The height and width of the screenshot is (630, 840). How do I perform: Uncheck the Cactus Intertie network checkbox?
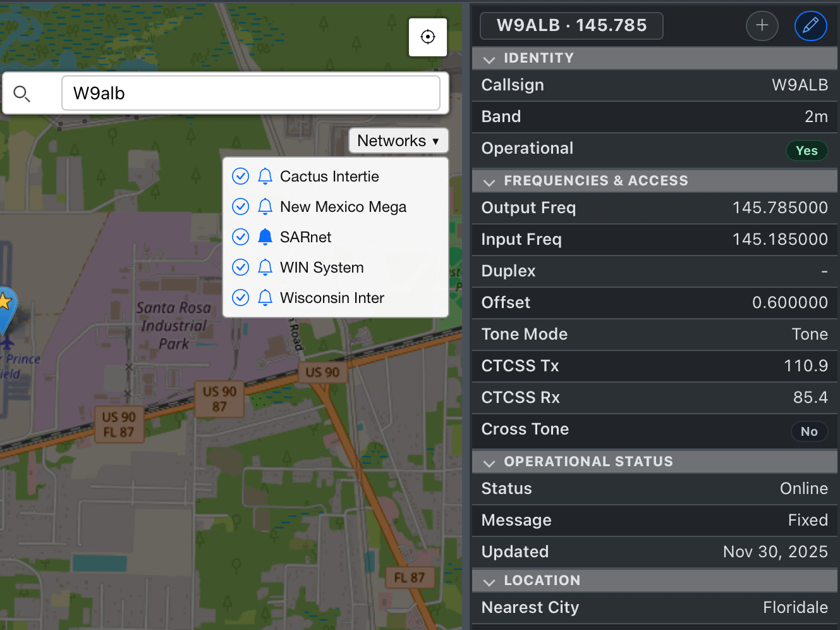[241, 176]
